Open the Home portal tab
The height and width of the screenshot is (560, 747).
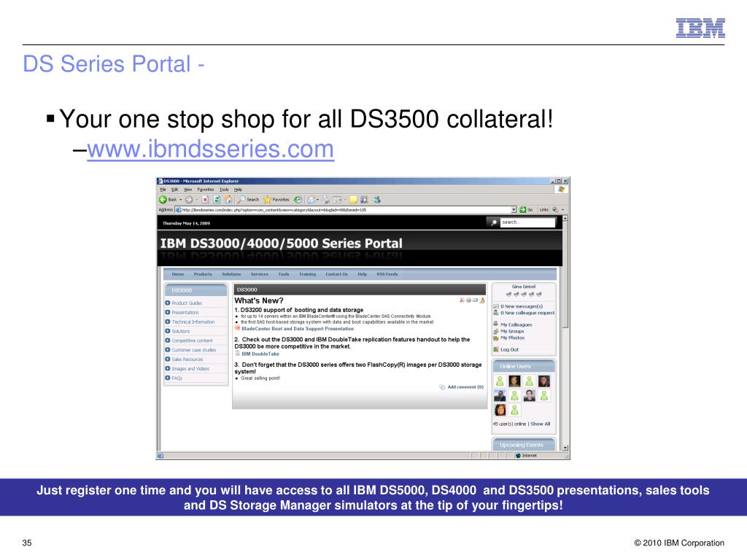(178, 274)
